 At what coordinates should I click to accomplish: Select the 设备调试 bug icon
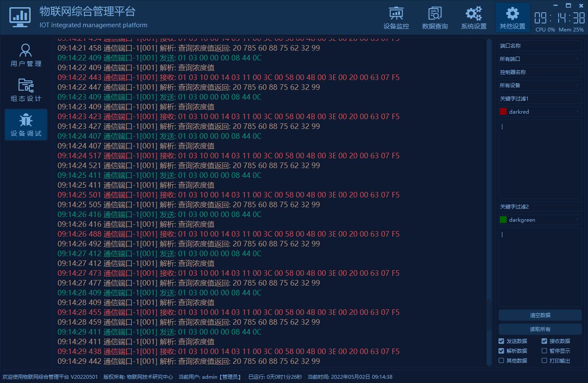26,120
